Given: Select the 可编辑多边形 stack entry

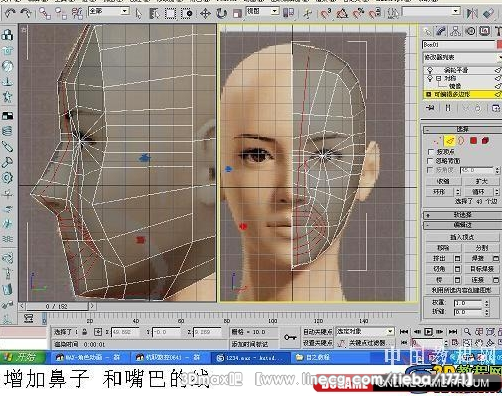Looking at the screenshot, I should click(x=452, y=95).
